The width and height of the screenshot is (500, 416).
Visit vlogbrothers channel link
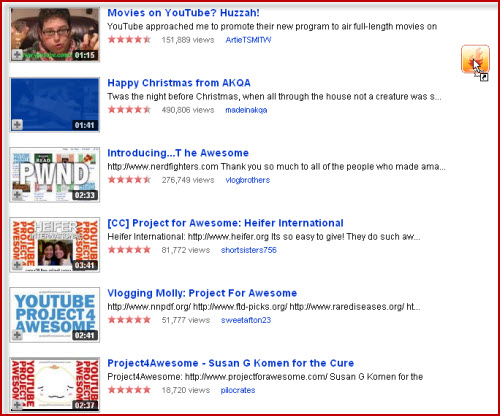(x=248, y=180)
